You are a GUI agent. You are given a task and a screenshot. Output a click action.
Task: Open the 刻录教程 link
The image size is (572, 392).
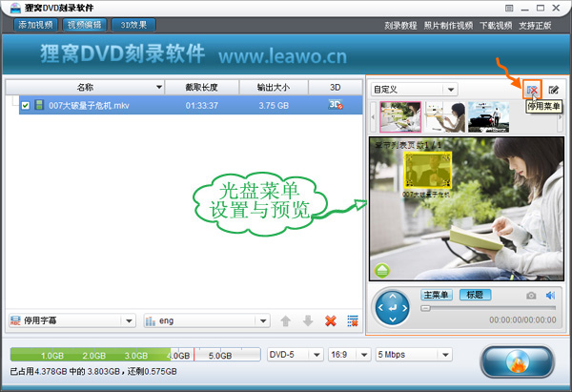[400, 26]
